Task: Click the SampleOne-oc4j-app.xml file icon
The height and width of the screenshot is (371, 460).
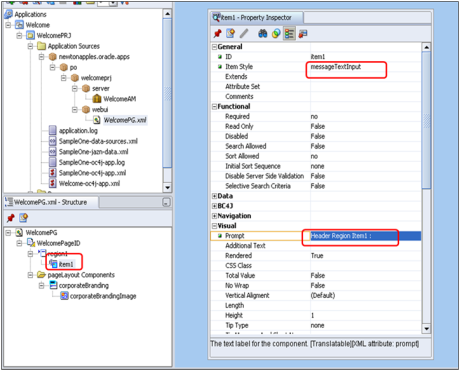Action: (53, 173)
